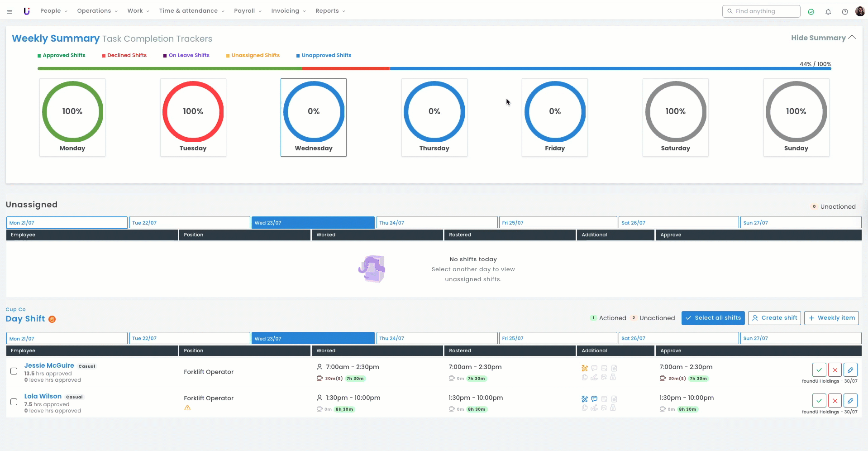Expand the People dropdown menu
Screen dimensions: 868x451
53,11
